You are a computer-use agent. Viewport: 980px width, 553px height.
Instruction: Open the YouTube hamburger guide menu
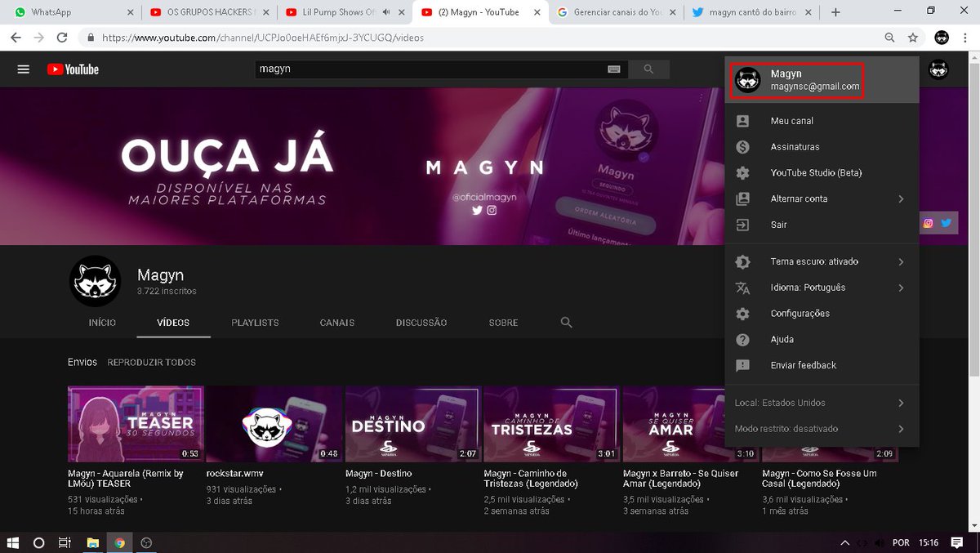pyautogui.click(x=24, y=69)
